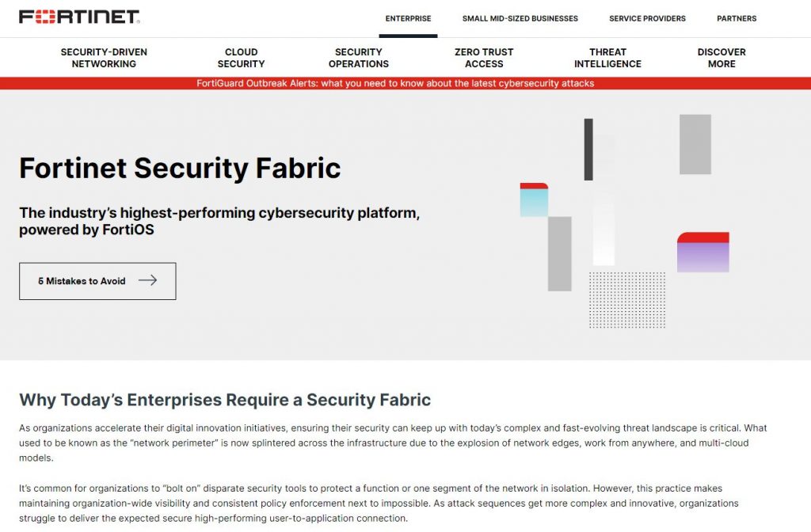Click the Fortinet logo
This screenshot has height=532, width=811.
point(79,17)
